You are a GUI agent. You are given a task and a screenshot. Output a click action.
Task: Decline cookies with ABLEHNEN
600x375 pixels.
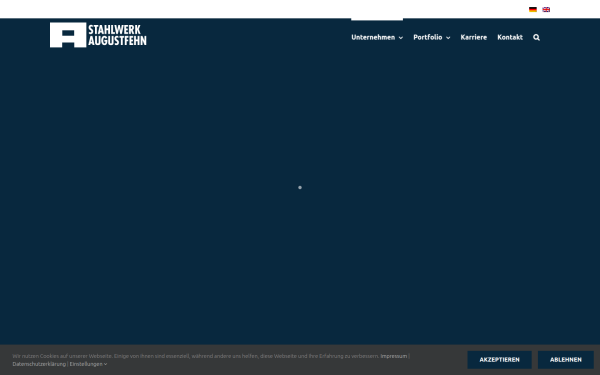coord(566,360)
